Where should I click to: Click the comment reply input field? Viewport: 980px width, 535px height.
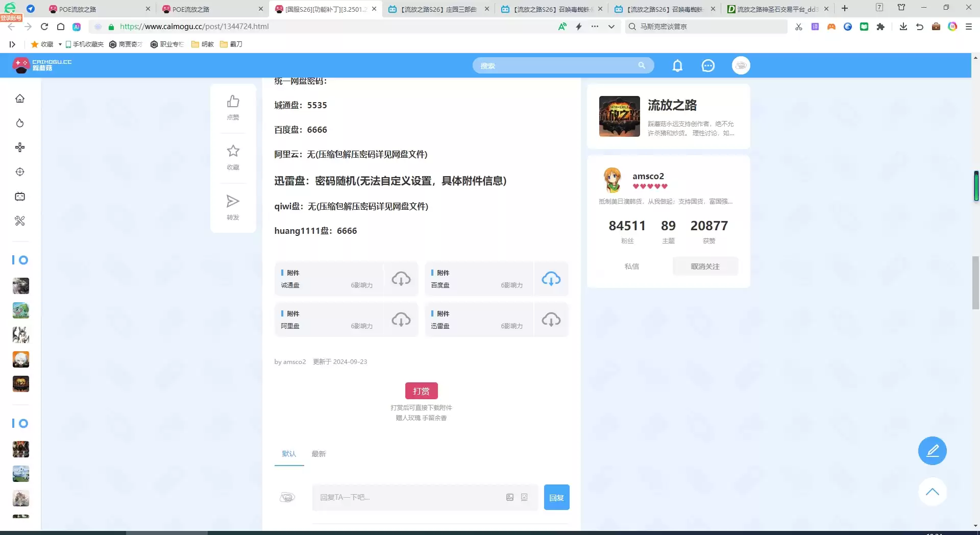[408, 498]
